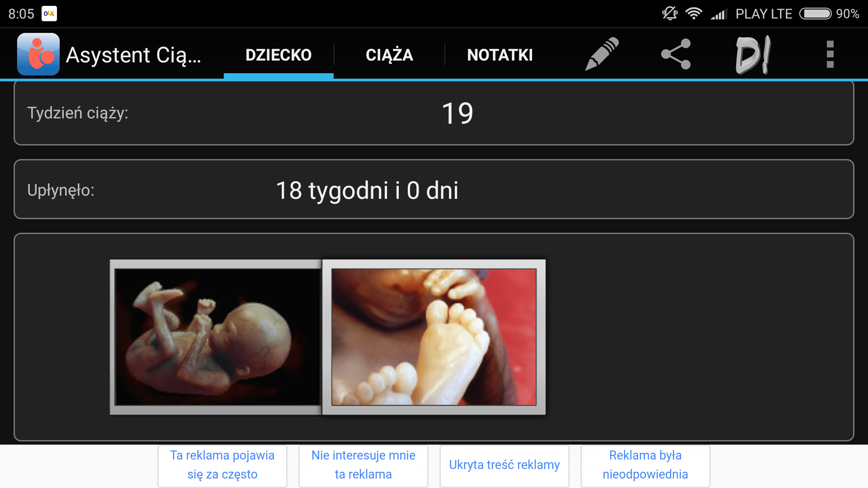The width and height of the screenshot is (868, 488).
Task: Tap the 'Asystent Cią...' app title
Action: [x=133, y=55]
